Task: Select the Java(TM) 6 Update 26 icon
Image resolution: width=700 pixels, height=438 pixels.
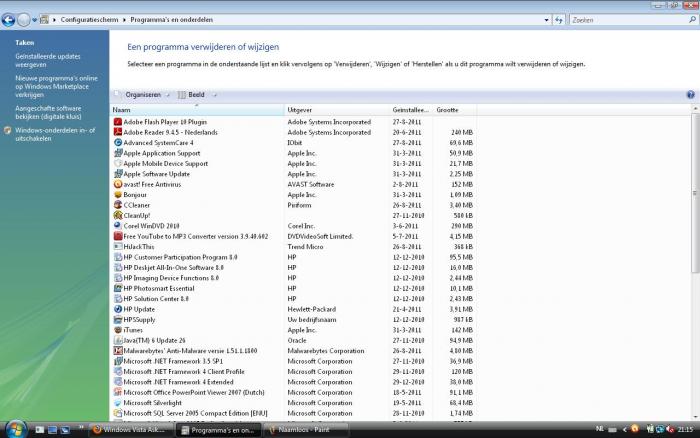Action: (117, 340)
